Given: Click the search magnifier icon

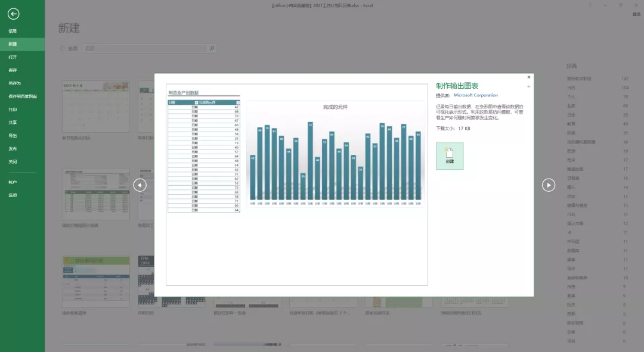Looking at the screenshot, I should [212, 48].
